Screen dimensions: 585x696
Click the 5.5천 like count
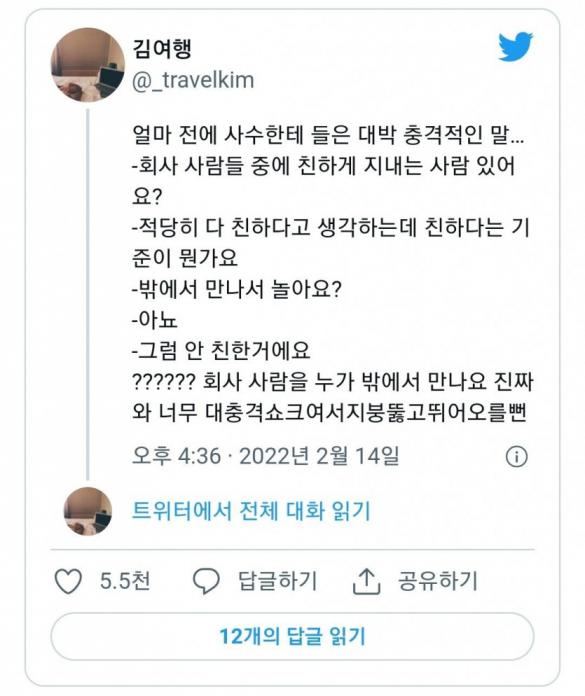pyautogui.click(x=125, y=581)
